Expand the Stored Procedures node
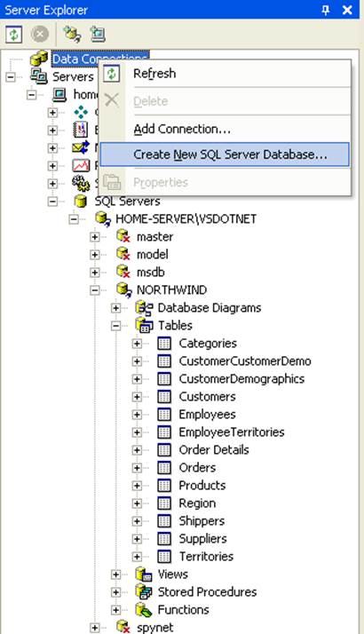 [x=115, y=592]
